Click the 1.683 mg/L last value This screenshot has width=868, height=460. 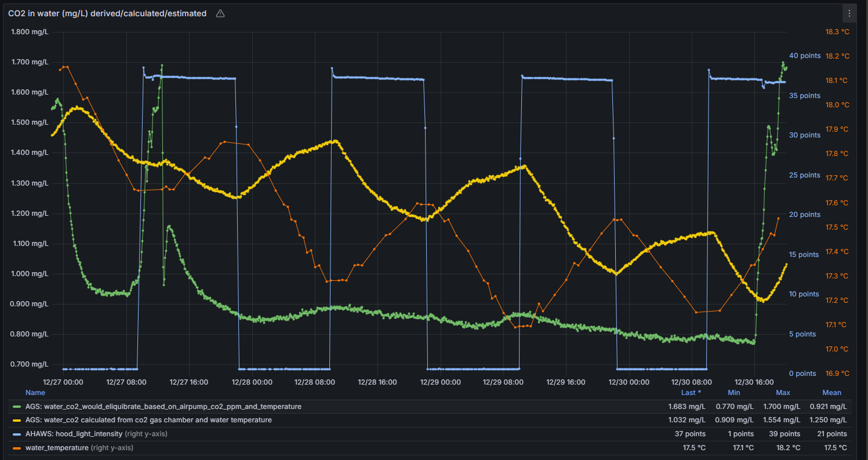[687, 407]
